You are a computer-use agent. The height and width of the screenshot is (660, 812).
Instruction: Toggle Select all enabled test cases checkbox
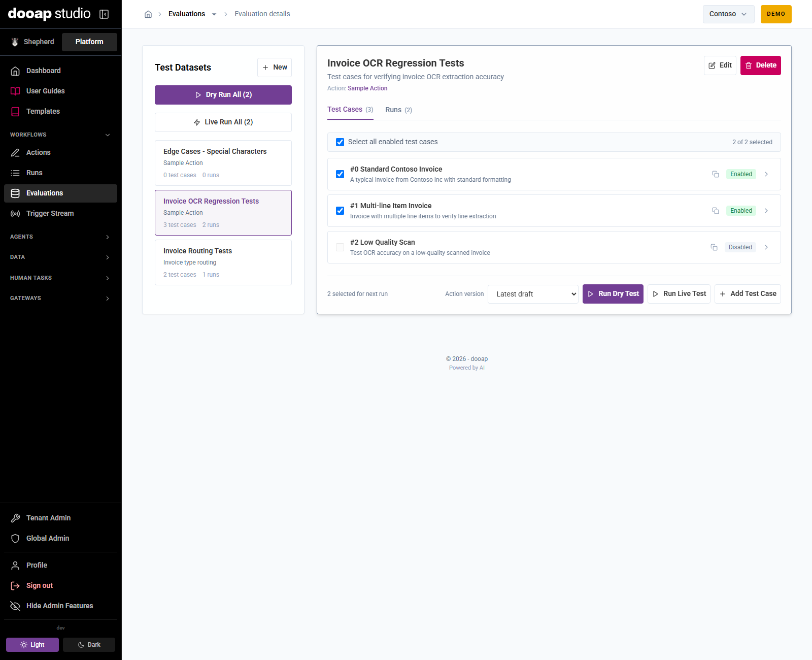340,142
